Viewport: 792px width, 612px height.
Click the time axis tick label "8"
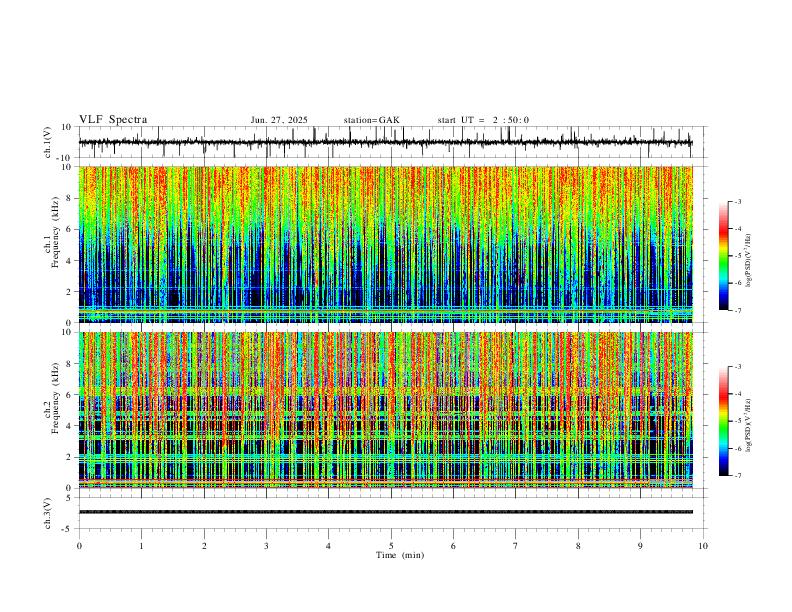pos(578,546)
